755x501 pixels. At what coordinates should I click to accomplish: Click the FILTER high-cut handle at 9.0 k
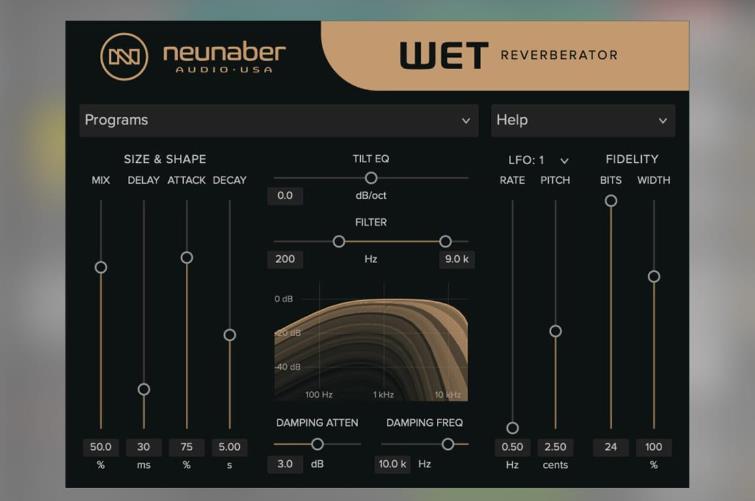pos(445,241)
